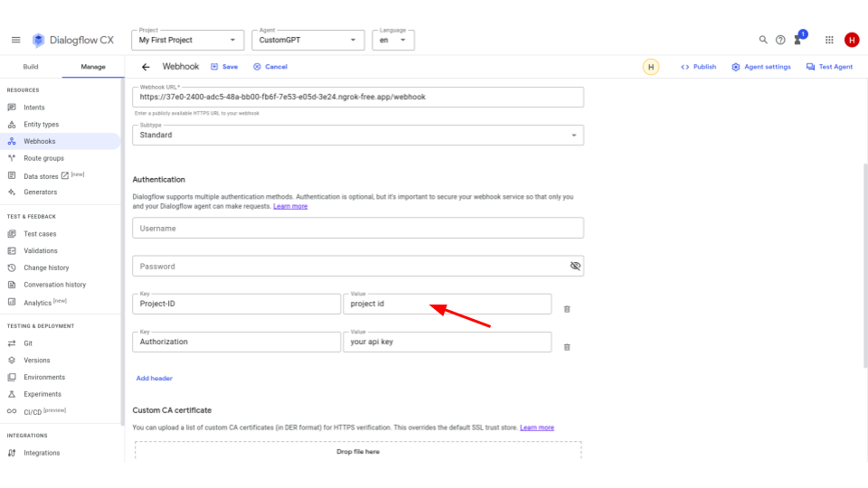Open the Google apps grid

click(x=829, y=40)
